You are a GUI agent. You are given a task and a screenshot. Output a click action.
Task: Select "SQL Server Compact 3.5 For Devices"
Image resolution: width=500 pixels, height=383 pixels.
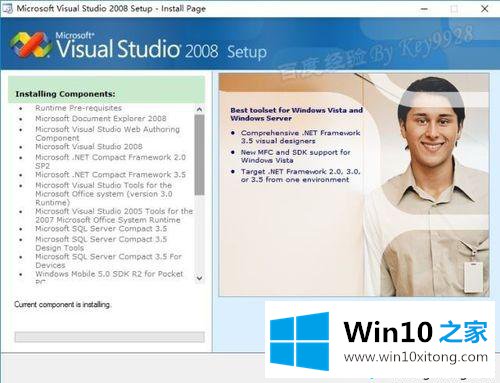click(108, 261)
